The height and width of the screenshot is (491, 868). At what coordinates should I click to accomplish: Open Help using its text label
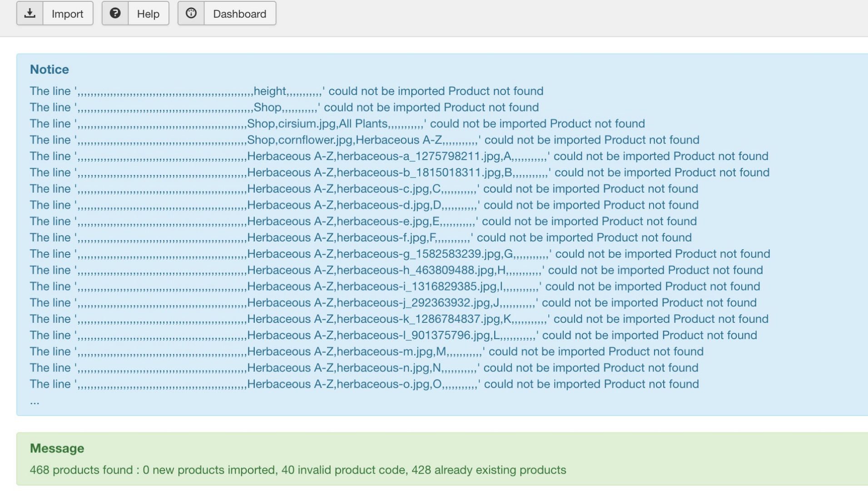pyautogui.click(x=148, y=14)
